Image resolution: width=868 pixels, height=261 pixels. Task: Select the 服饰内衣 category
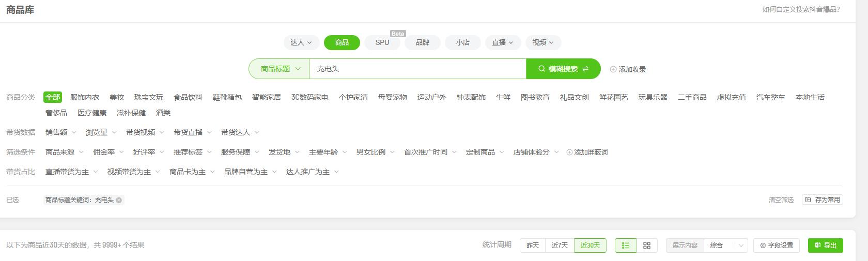[85, 97]
